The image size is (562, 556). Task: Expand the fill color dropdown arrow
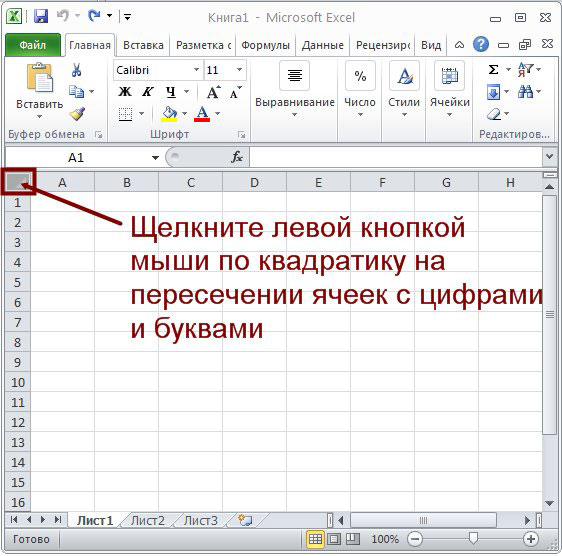point(184,114)
